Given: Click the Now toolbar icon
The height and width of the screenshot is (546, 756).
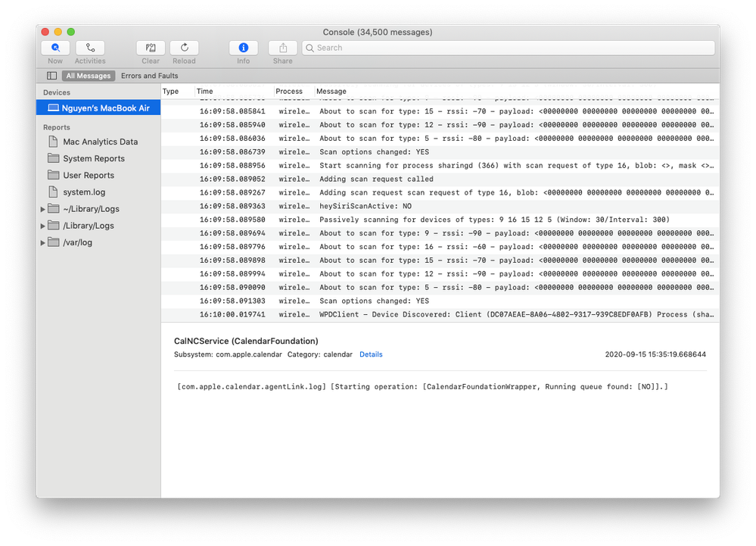Looking at the screenshot, I should click(55, 48).
